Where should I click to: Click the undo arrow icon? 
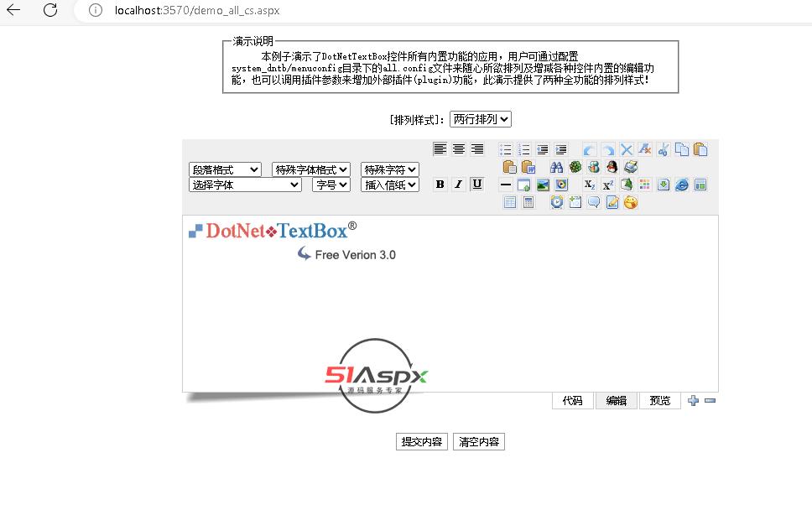[590, 149]
